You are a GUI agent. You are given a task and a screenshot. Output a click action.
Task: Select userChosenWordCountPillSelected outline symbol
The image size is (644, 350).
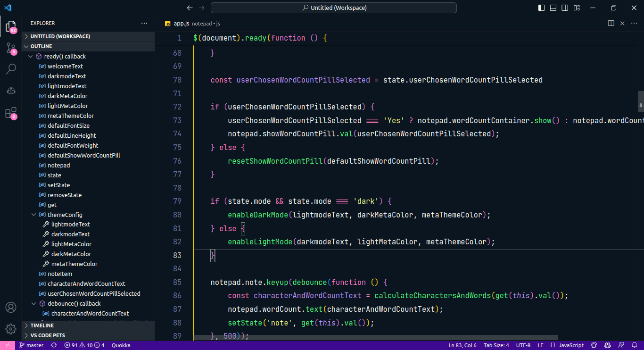click(x=94, y=294)
